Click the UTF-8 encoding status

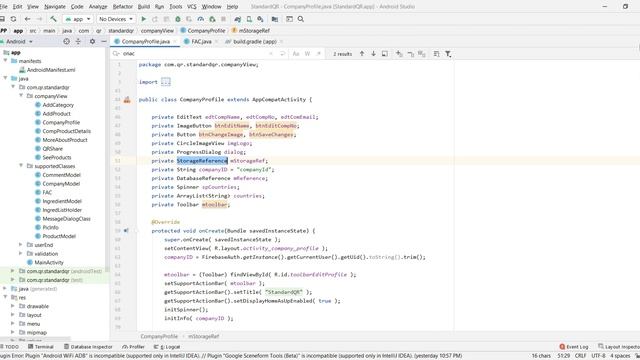pos(598,356)
